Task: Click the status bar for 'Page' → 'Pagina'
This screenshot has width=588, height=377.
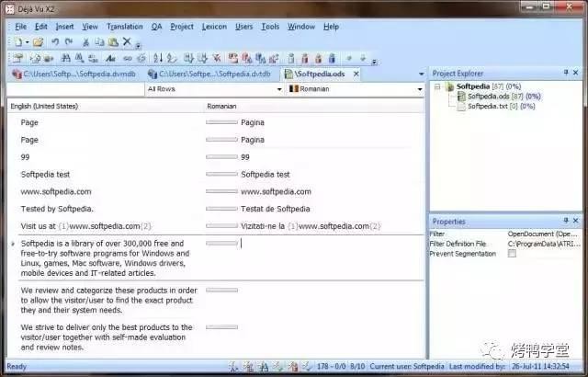Action: click(221, 121)
